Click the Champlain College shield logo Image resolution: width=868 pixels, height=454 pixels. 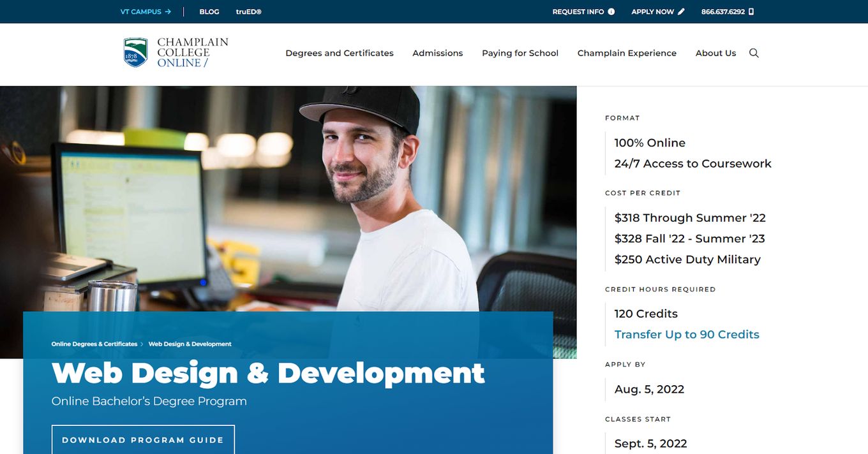(x=135, y=52)
